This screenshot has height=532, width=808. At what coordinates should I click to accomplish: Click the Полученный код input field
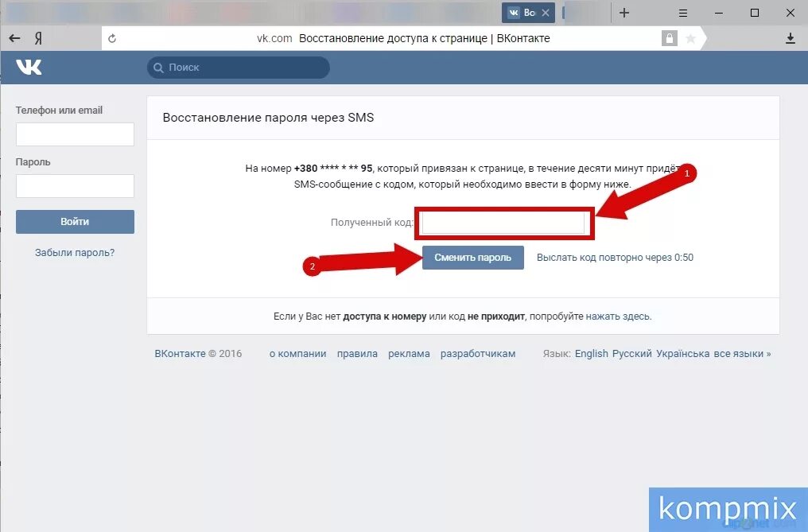coord(503,223)
